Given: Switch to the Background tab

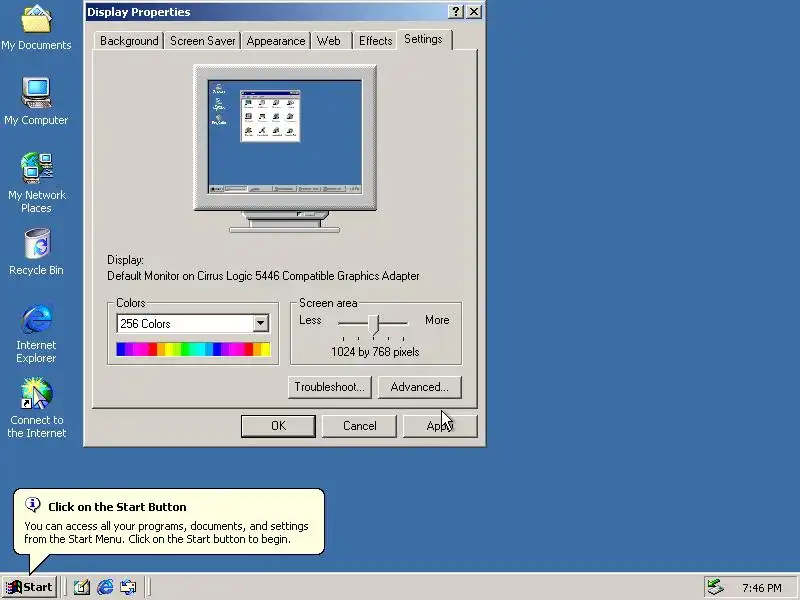Looking at the screenshot, I should (129, 41).
